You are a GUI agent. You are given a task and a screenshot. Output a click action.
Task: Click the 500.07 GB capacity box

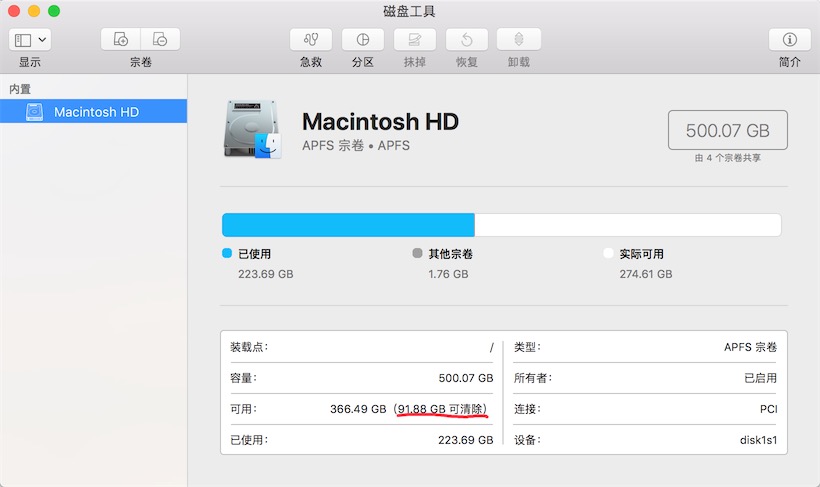click(x=727, y=130)
